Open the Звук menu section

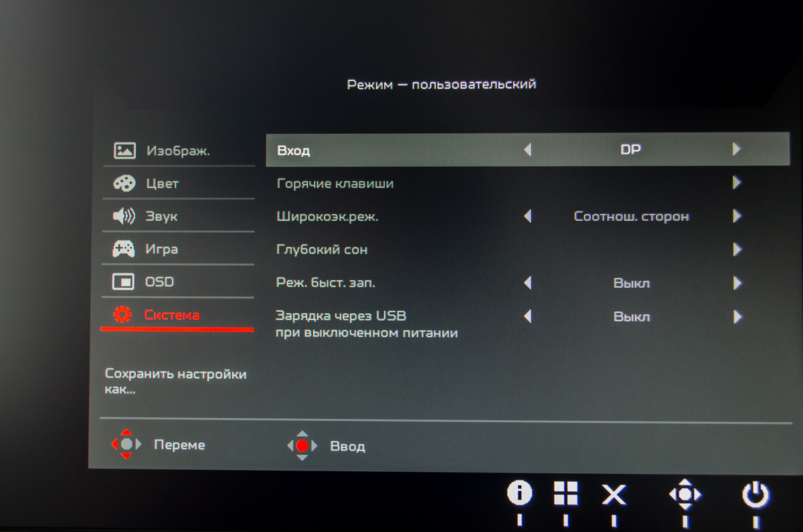click(x=178, y=216)
